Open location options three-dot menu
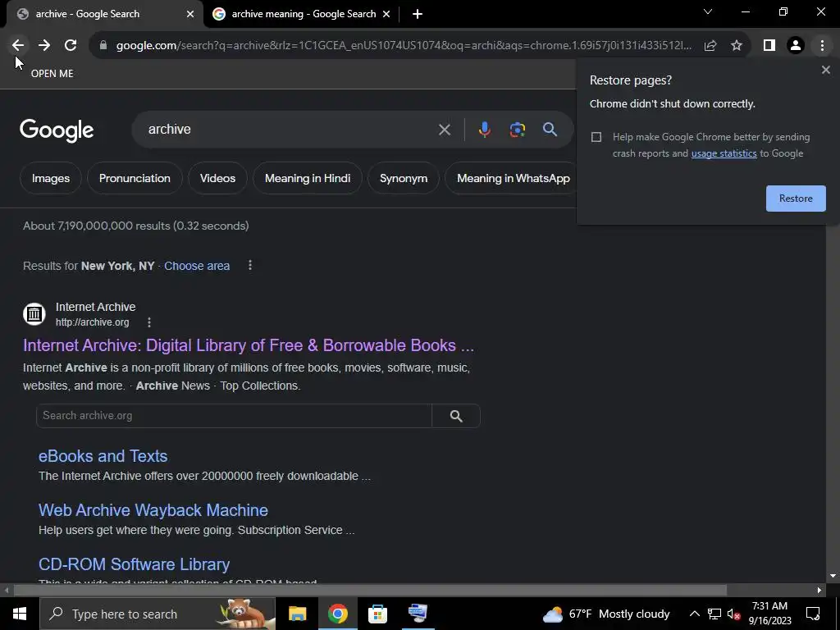840x630 pixels. tap(250, 266)
